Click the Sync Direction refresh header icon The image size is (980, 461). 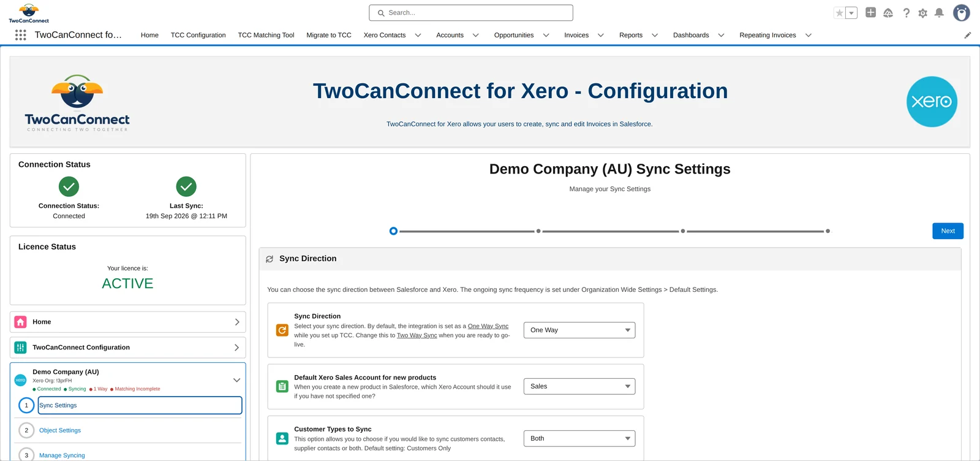pos(269,259)
